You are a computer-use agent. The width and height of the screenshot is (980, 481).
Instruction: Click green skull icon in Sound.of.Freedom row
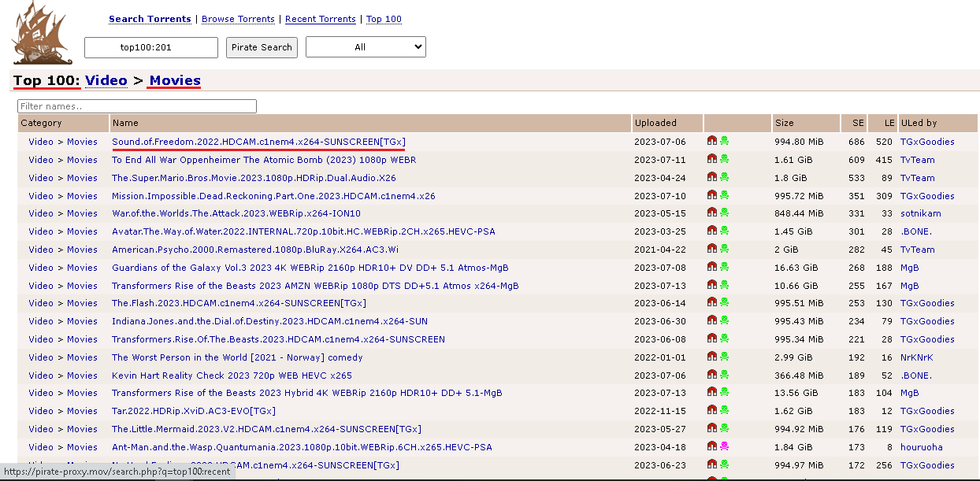pos(724,141)
